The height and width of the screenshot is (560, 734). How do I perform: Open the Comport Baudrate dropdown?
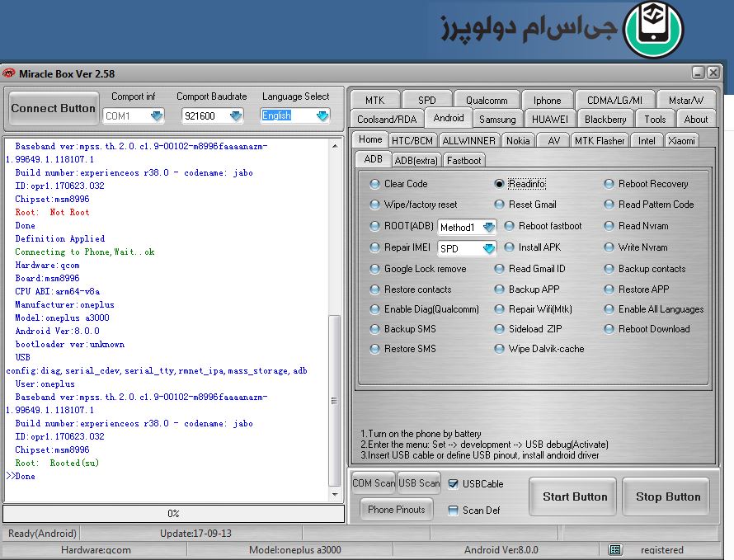[x=236, y=115]
